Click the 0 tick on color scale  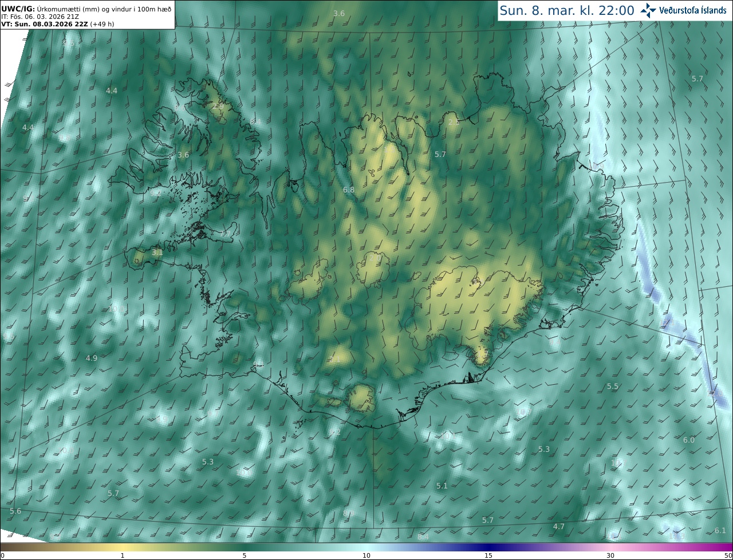[x=2, y=555]
